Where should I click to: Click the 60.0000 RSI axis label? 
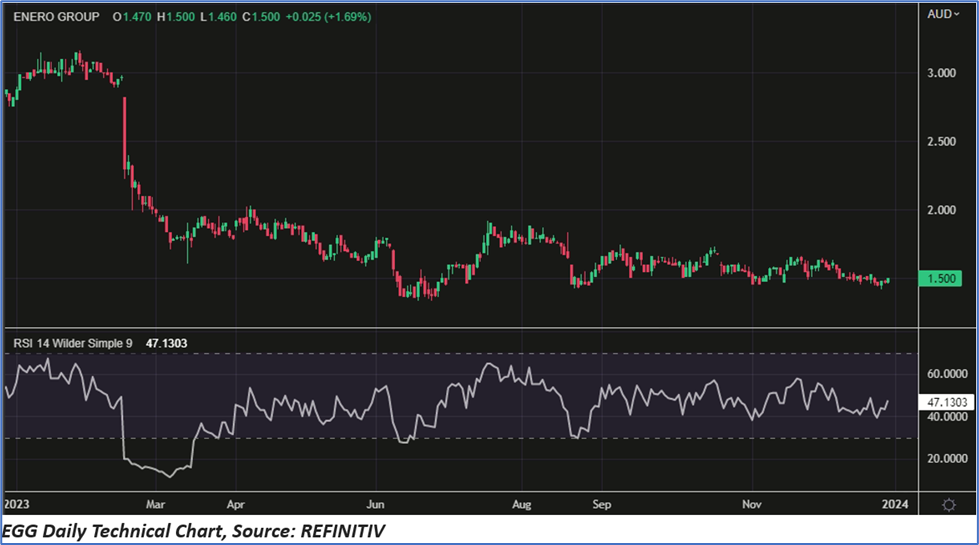tap(947, 374)
